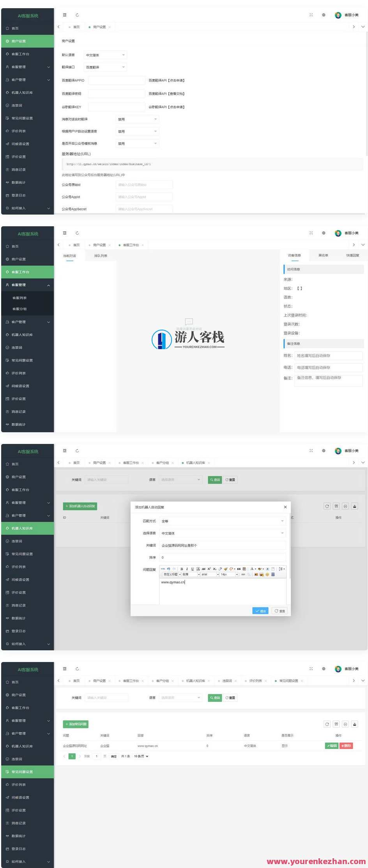Viewport: 368px width, 868px height.
Task: Open the 翻译接口 dropdown showing 百度翻译
Action: [x=105, y=67]
